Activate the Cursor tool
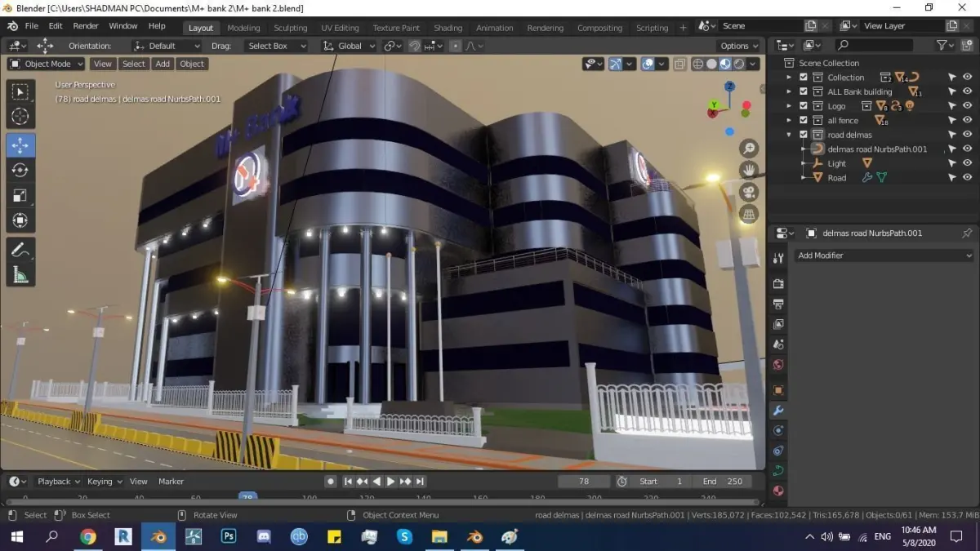Image resolution: width=980 pixels, height=551 pixels. click(20, 118)
